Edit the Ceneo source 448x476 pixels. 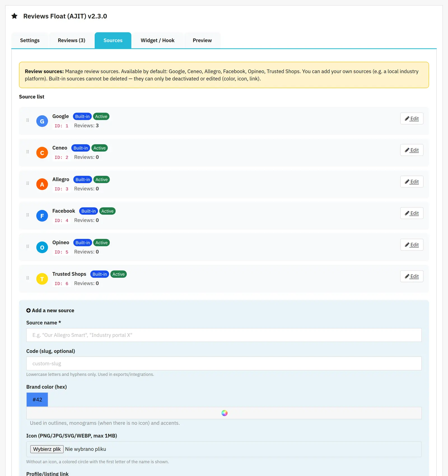(x=412, y=150)
